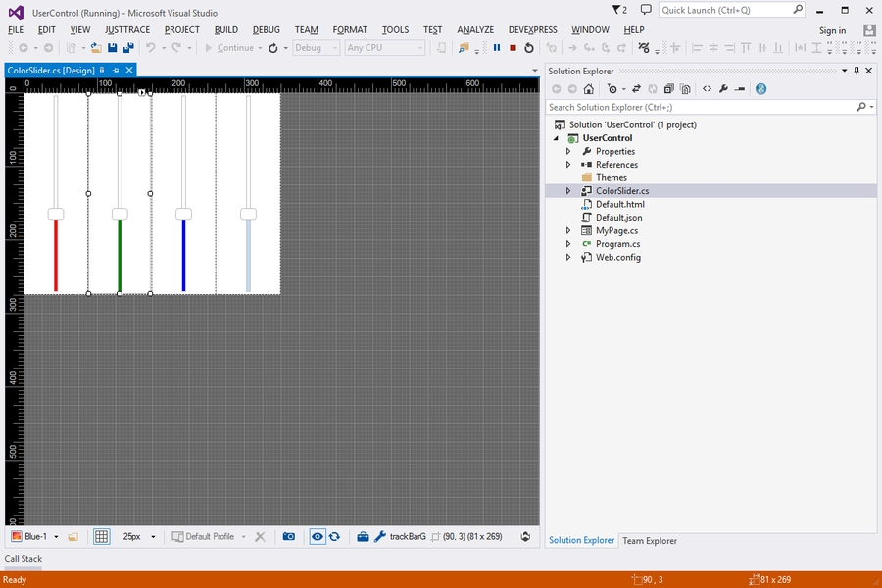Pause debugging with Break All button
The width and height of the screenshot is (882, 588).
[x=497, y=47]
